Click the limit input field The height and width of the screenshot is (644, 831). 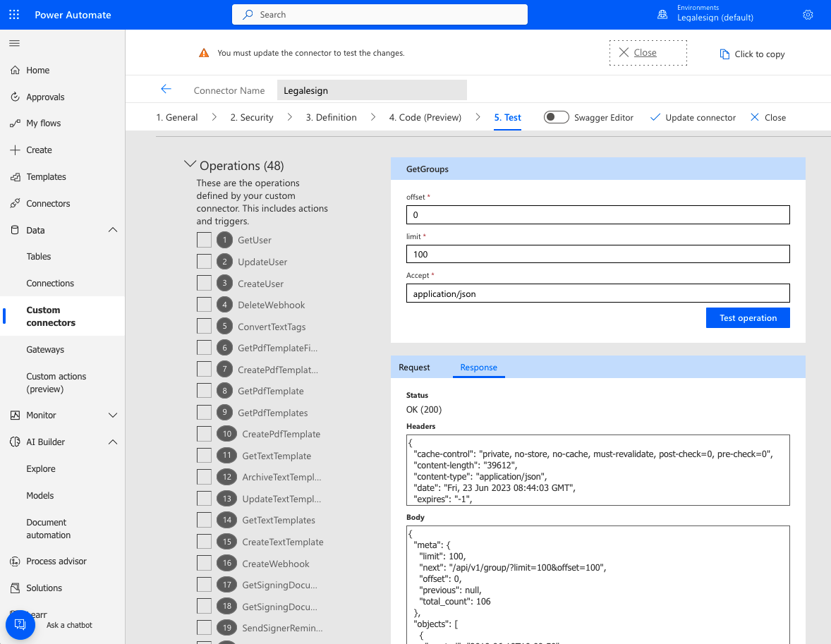598,255
